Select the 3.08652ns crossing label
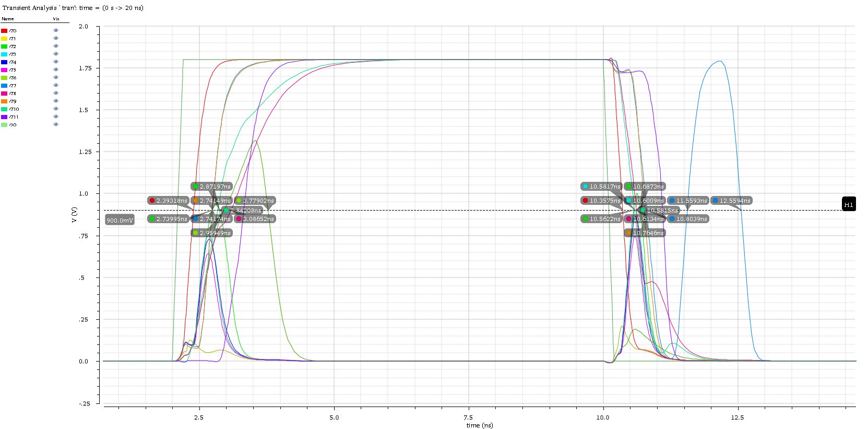868x429 pixels. 255,219
